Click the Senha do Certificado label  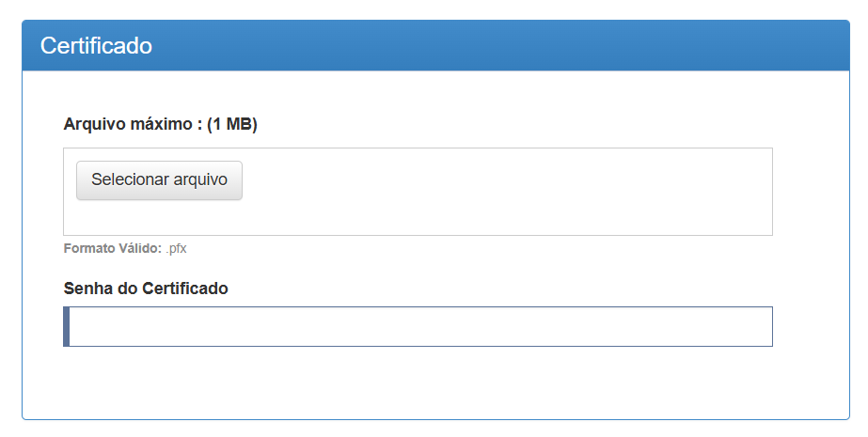pyautogui.click(x=146, y=289)
